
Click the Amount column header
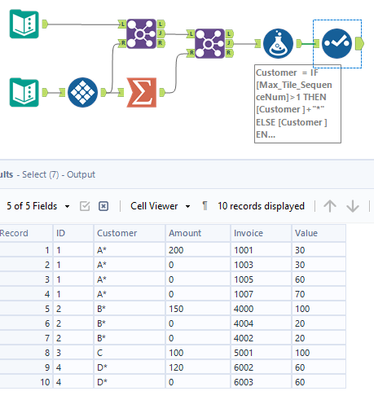click(198, 233)
